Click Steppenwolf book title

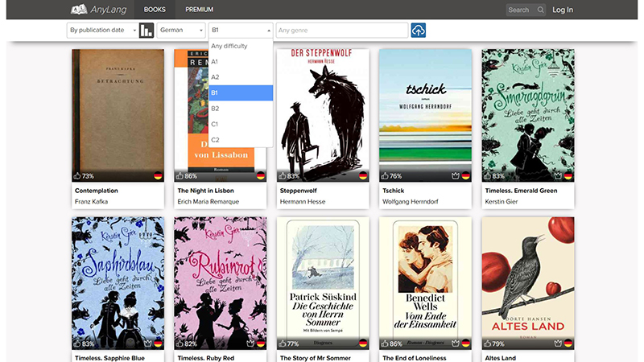pos(298,191)
